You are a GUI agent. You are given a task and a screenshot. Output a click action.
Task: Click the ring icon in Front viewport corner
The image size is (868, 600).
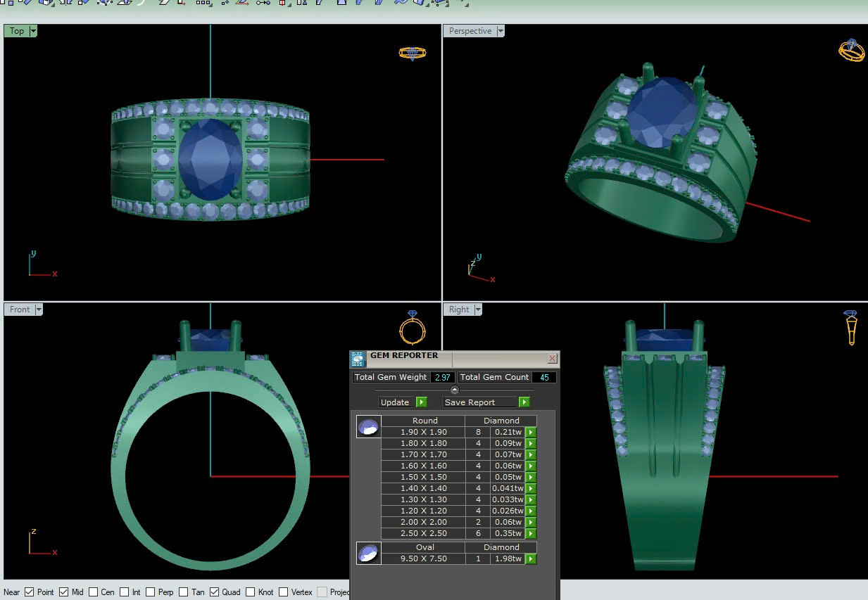[x=412, y=328]
